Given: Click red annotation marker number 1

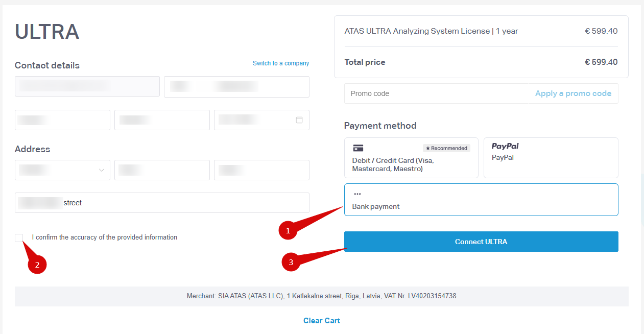Looking at the screenshot, I should click(288, 231).
